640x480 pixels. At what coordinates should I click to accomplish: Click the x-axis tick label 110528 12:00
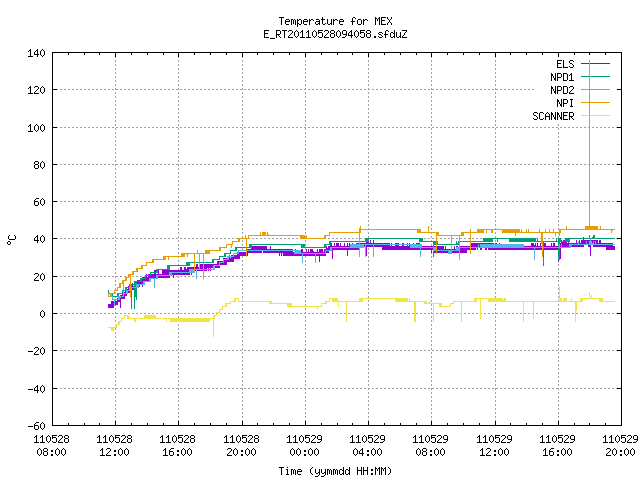(115, 446)
